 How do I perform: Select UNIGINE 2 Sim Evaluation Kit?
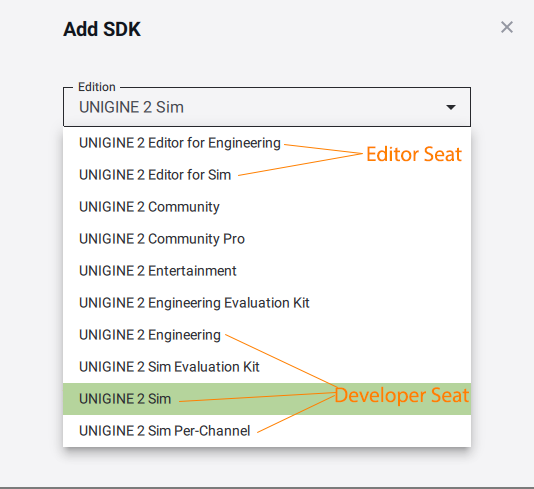[267, 367]
